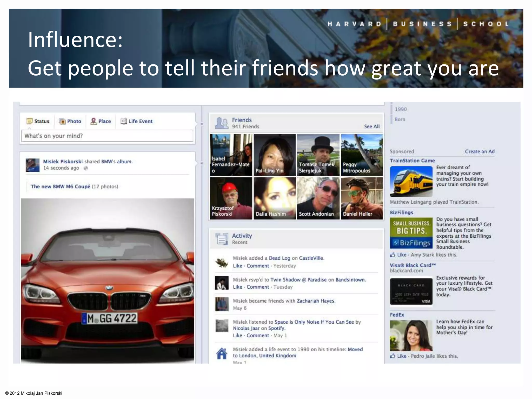Click the Create an Ad link
This screenshot has width=532, height=399.
pyautogui.click(x=480, y=151)
